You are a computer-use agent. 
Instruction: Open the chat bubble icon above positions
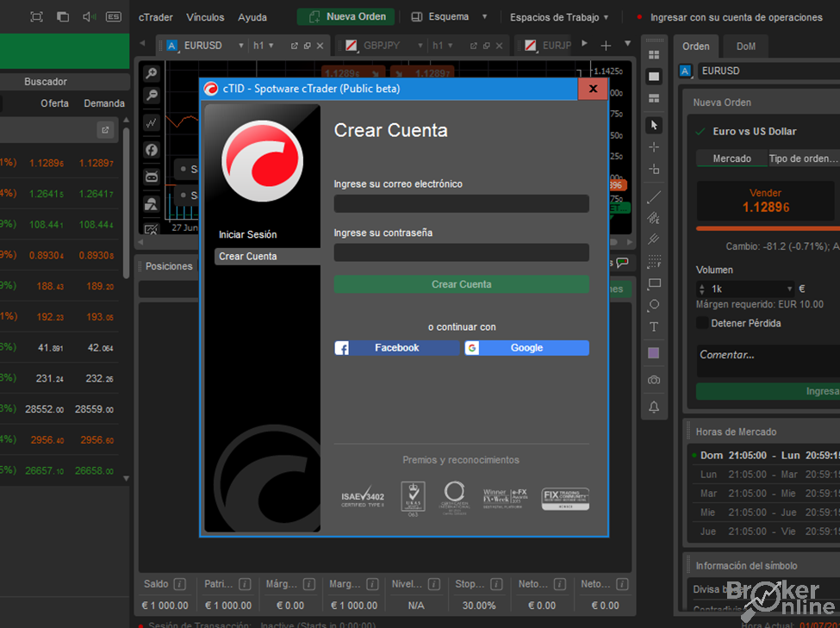click(x=622, y=263)
